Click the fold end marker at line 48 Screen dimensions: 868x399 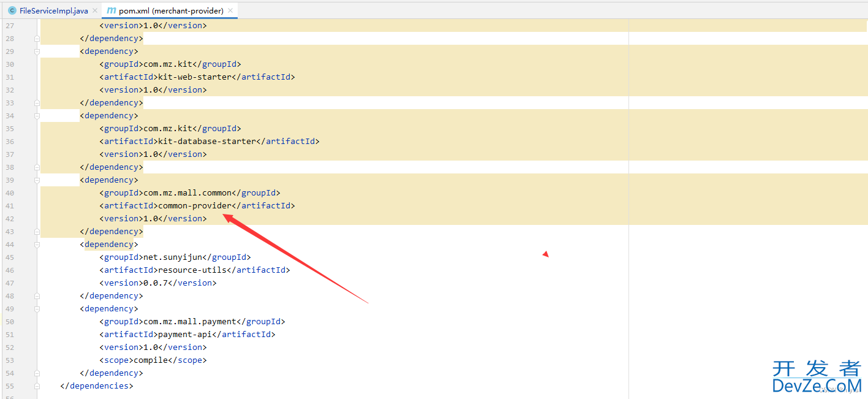(x=37, y=296)
